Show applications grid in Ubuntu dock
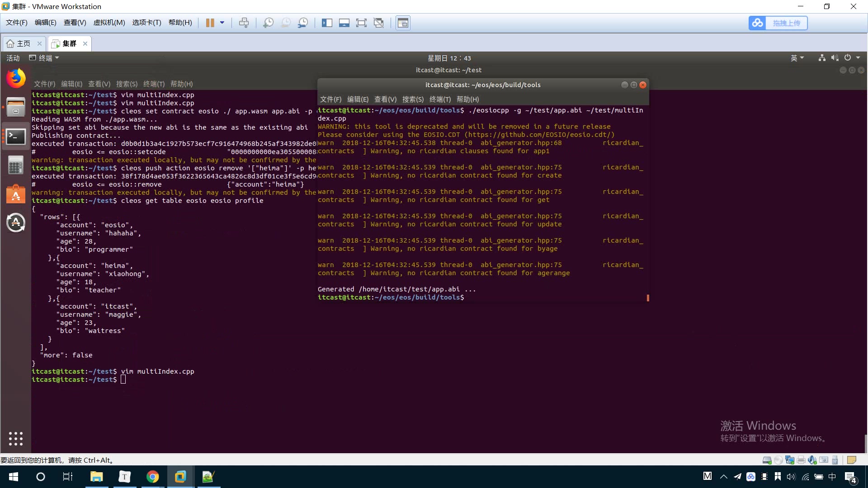The width and height of the screenshot is (868, 488). [x=16, y=438]
